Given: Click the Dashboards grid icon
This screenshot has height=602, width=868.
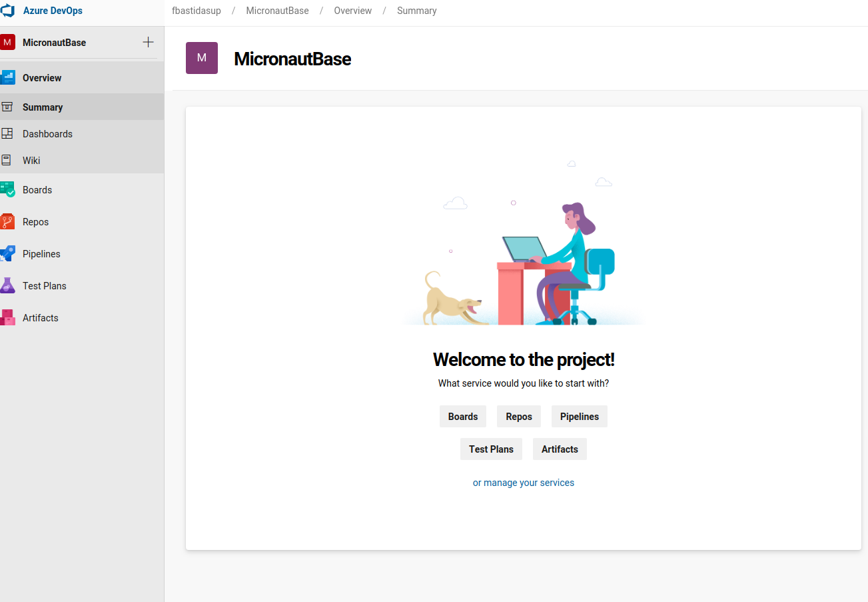Looking at the screenshot, I should click(7, 133).
